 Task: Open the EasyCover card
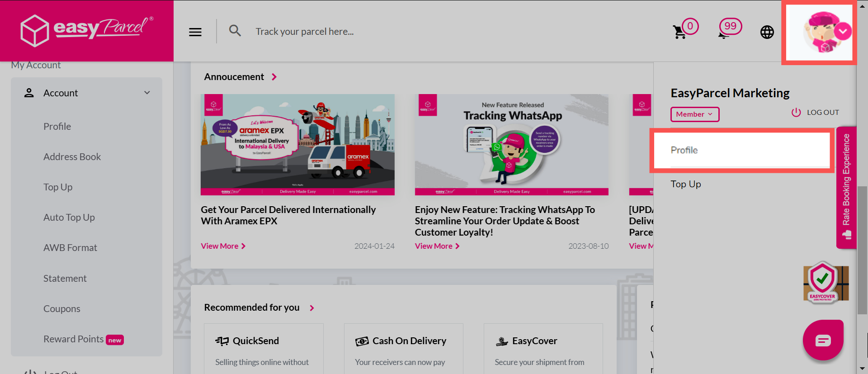coord(543,348)
